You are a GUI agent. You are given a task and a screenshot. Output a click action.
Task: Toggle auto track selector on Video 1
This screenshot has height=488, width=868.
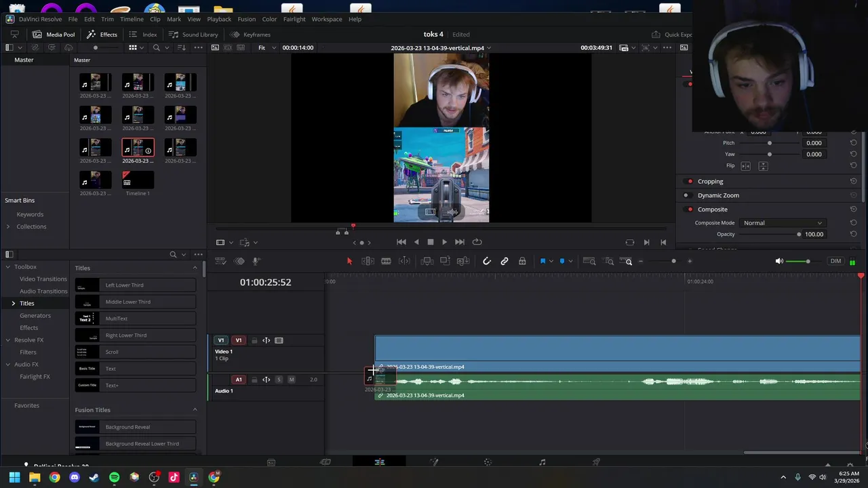[x=267, y=340]
